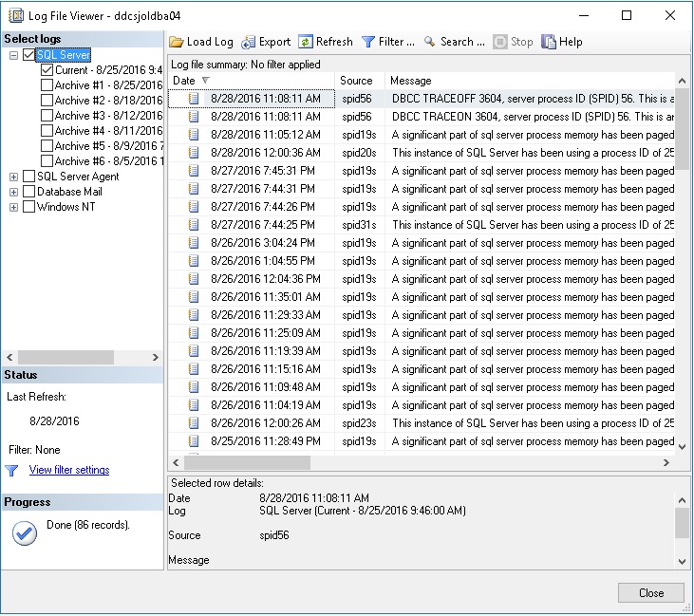
Task: Click the Message column header
Action: [x=530, y=81]
